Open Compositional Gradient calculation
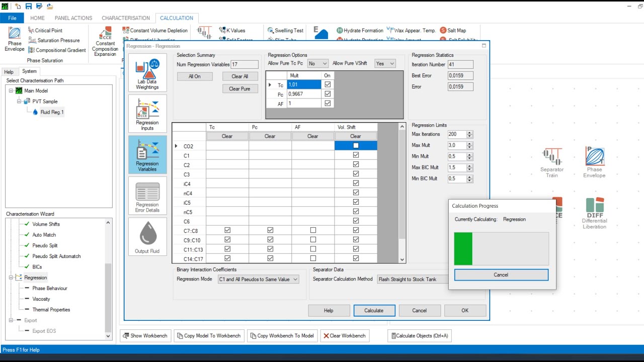Screen dimensions: 644x362 pos(57,50)
